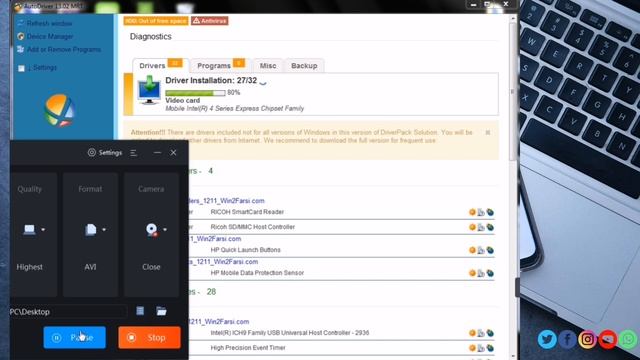Open output folder icon in recorder
The image size is (640, 360).
tap(162, 311)
